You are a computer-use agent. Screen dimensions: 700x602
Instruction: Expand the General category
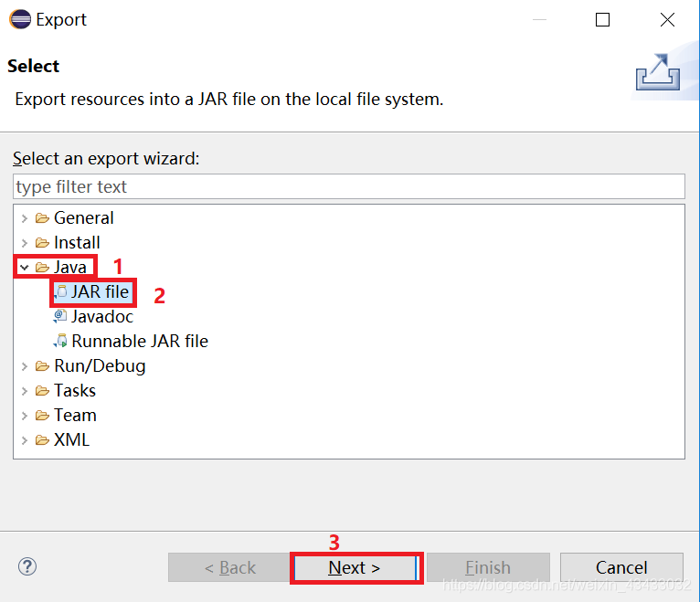pos(25,218)
